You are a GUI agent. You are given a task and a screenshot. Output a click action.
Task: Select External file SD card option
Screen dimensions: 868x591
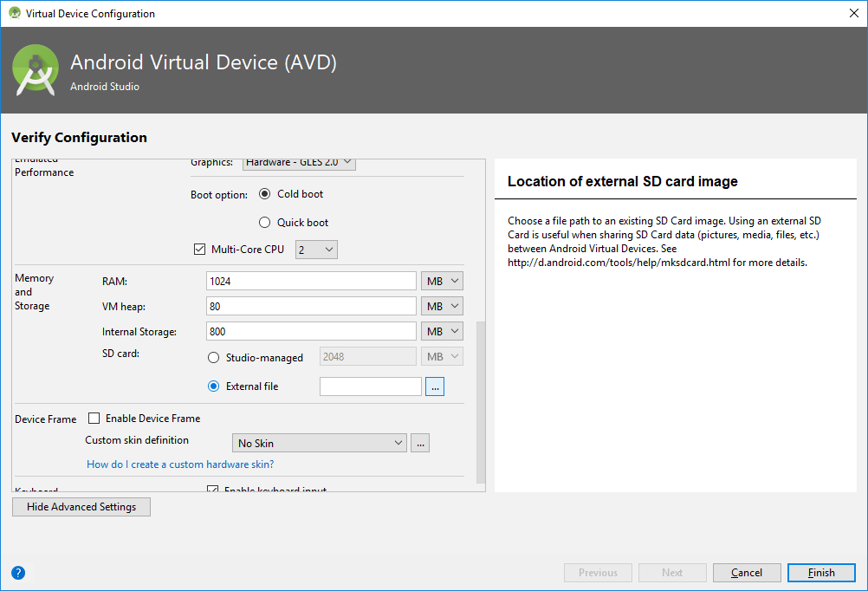pyautogui.click(x=214, y=386)
